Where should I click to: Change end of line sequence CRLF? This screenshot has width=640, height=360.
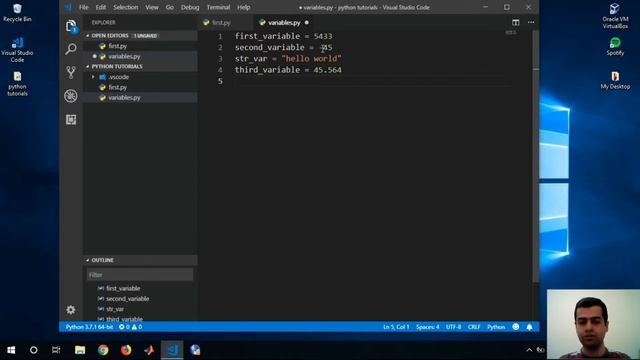[x=474, y=327]
